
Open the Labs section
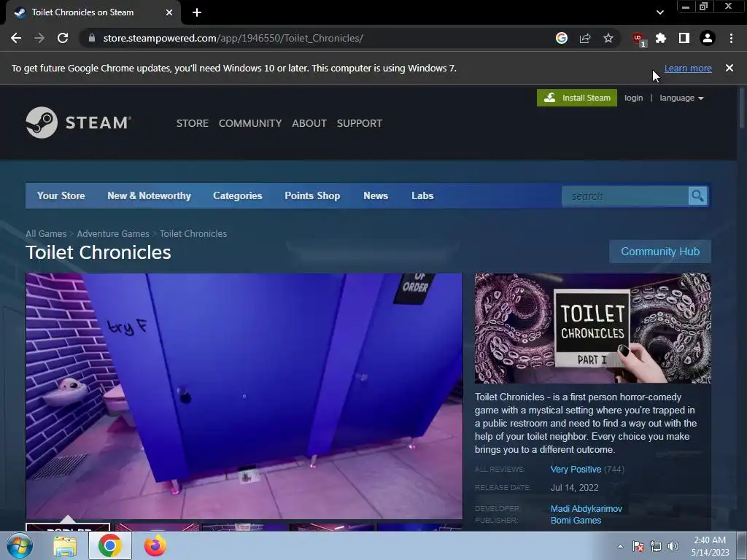click(422, 195)
